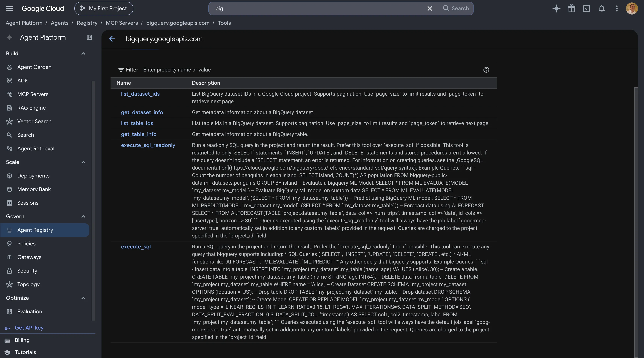Go to MCP Servers breadcrumb
The width and height of the screenshot is (644, 358).
122,23
